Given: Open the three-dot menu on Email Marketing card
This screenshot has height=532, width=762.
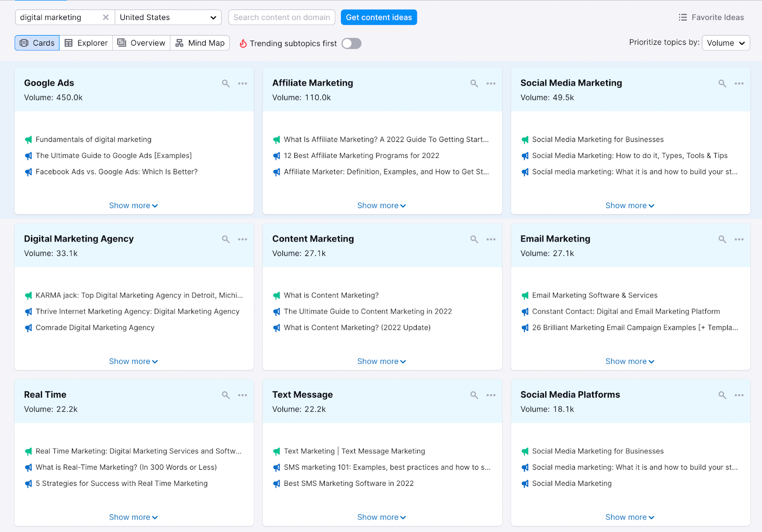Looking at the screenshot, I should (x=739, y=239).
